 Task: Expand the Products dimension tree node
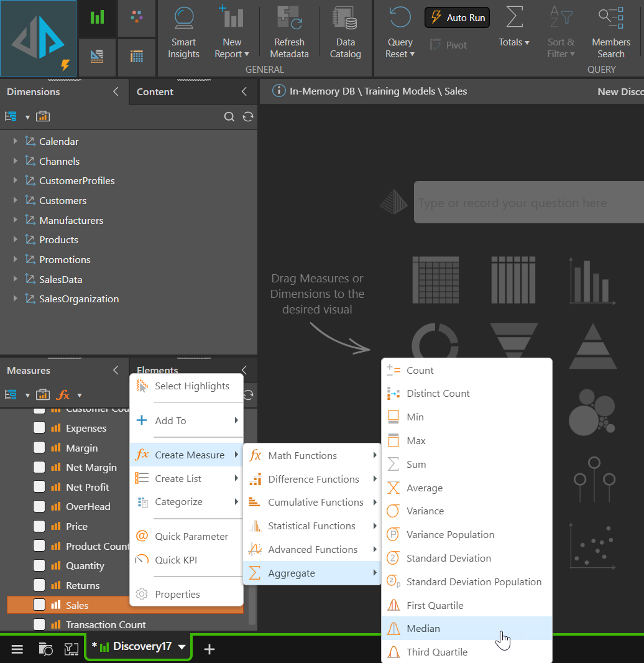click(x=16, y=239)
